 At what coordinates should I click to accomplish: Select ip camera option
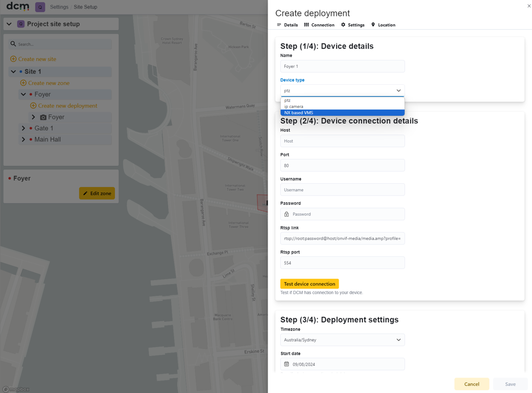coord(342,106)
